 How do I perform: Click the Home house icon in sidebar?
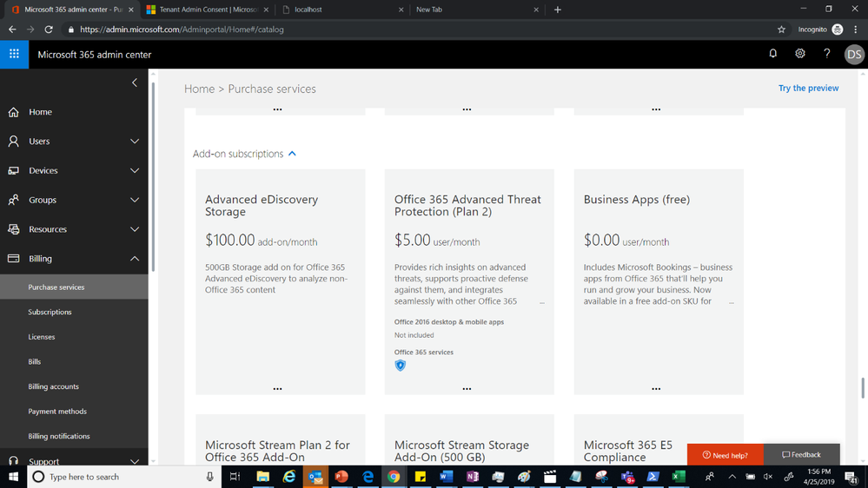click(x=14, y=112)
